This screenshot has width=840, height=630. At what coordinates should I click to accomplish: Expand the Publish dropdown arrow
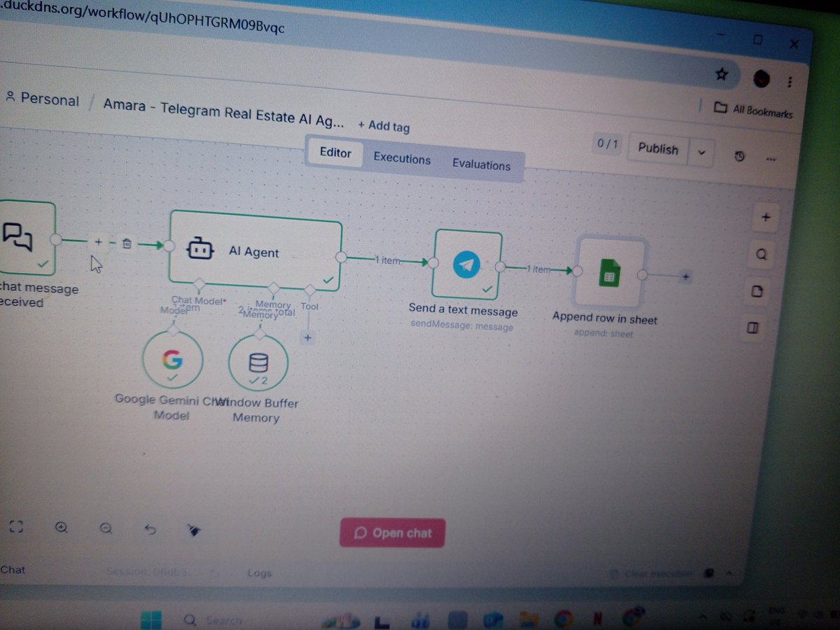coord(701,153)
